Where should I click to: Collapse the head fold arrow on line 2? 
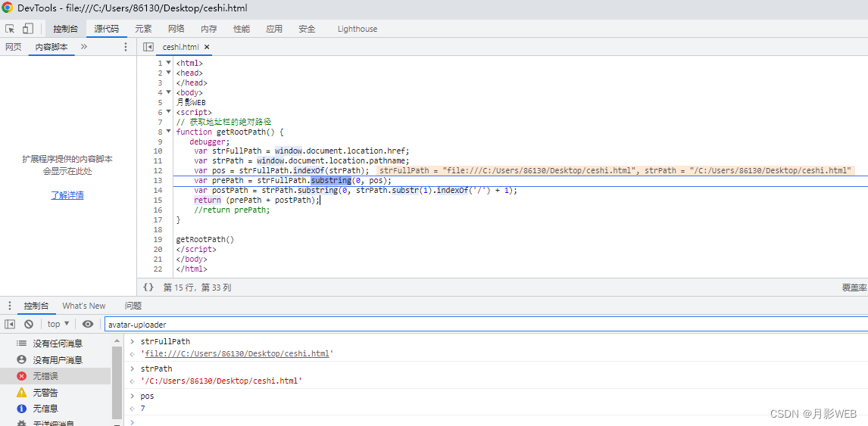point(168,73)
